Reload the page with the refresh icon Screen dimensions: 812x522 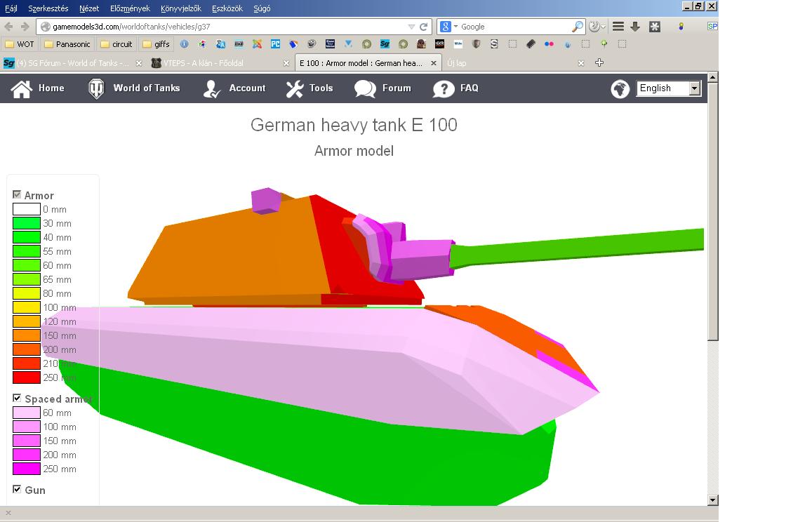pyautogui.click(x=424, y=27)
